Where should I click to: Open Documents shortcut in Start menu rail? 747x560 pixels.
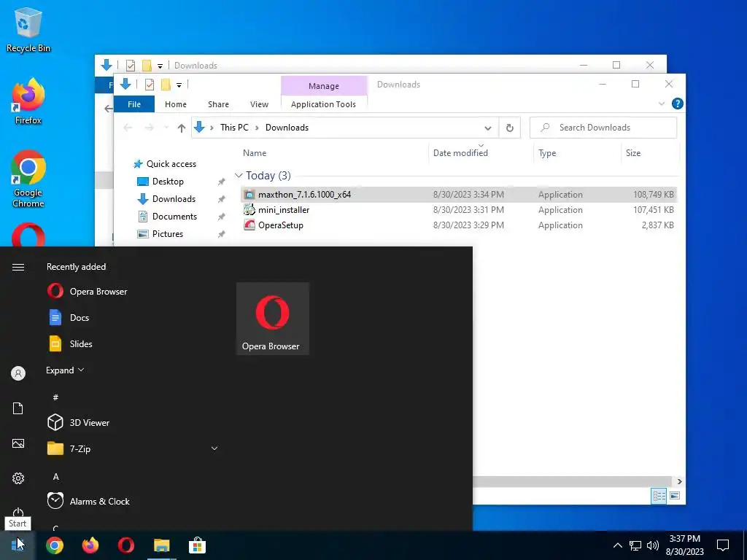click(18, 408)
